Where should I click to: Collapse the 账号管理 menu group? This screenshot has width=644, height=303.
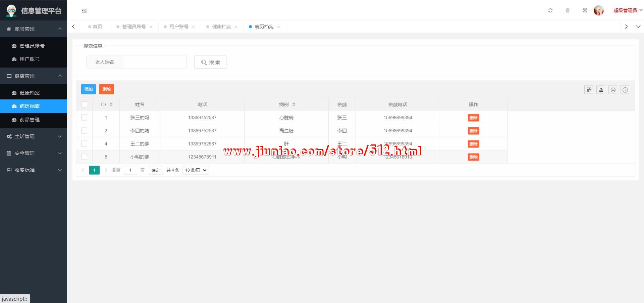(x=34, y=29)
